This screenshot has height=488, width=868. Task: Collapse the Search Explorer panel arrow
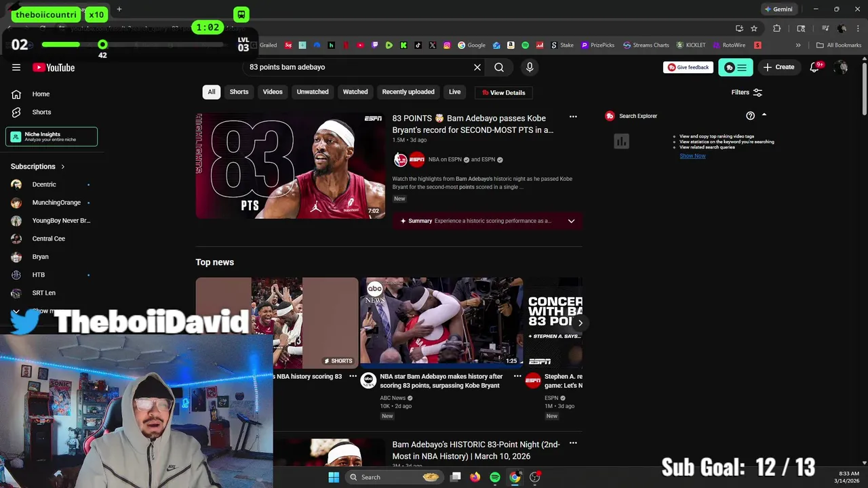point(764,115)
